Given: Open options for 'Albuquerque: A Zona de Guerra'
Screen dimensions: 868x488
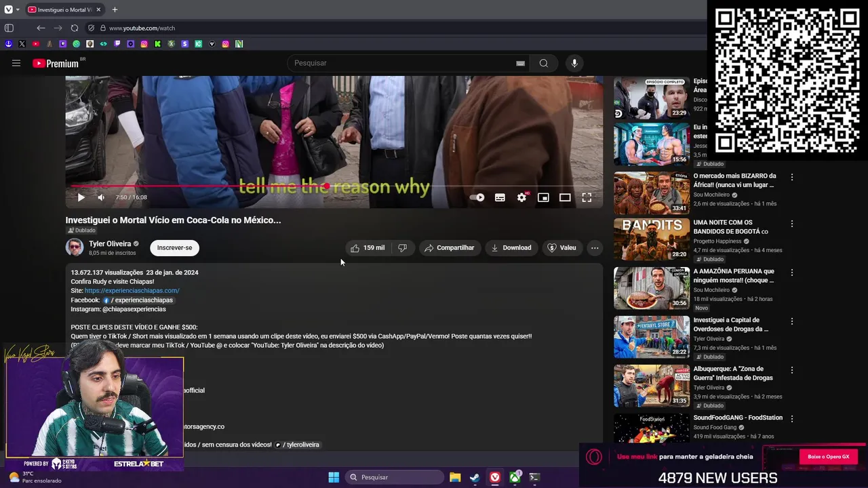Looking at the screenshot, I should pos(791,370).
